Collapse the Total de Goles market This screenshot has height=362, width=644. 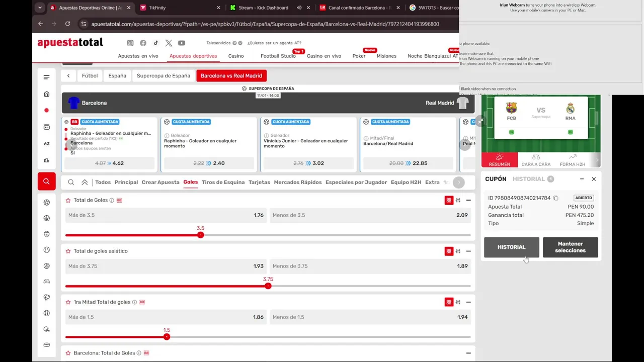468,200
